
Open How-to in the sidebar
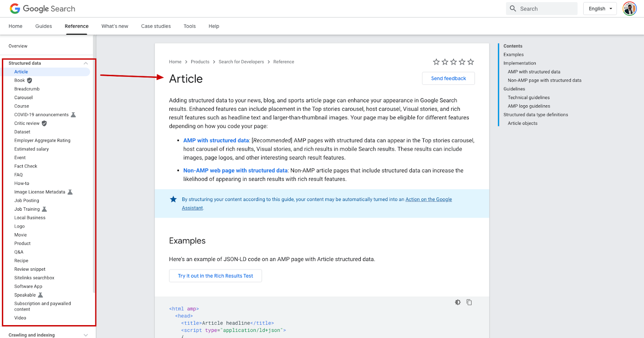pyautogui.click(x=22, y=184)
